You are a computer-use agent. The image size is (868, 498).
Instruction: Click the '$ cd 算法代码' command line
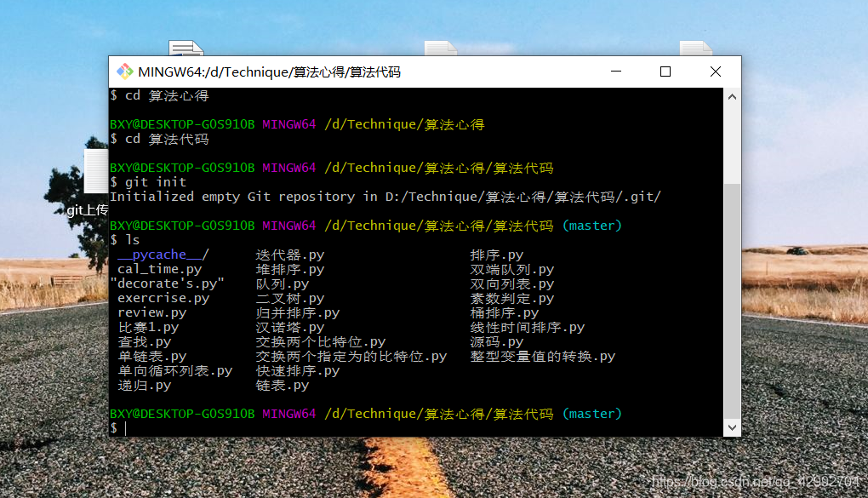click(159, 139)
